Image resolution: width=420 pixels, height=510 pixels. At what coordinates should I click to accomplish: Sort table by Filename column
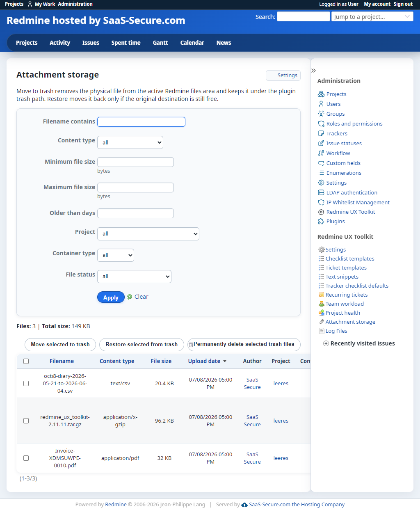[62, 361]
